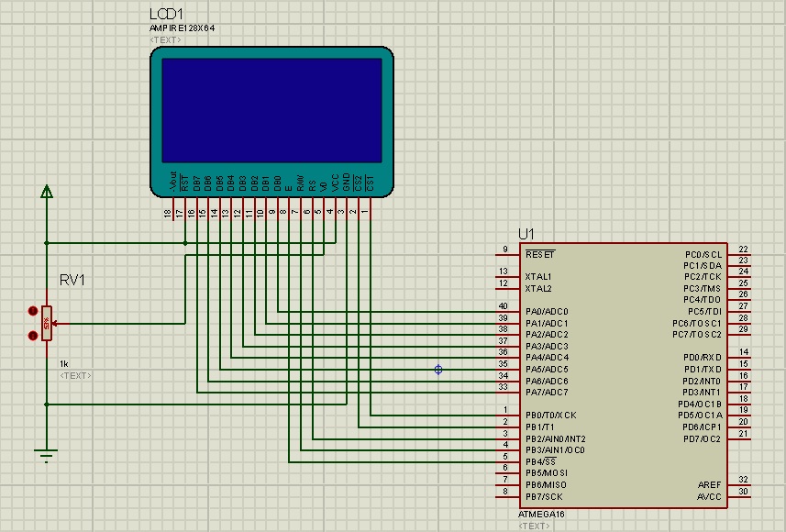Click the AREF pin label
Viewport: 786px width, 532px height.
pyautogui.click(x=709, y=485)
